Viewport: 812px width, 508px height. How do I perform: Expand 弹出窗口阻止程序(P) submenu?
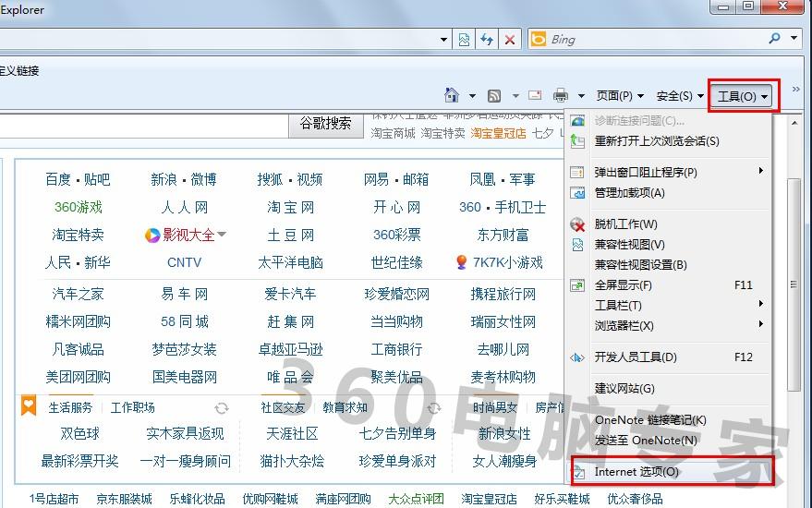coord(669,172)
